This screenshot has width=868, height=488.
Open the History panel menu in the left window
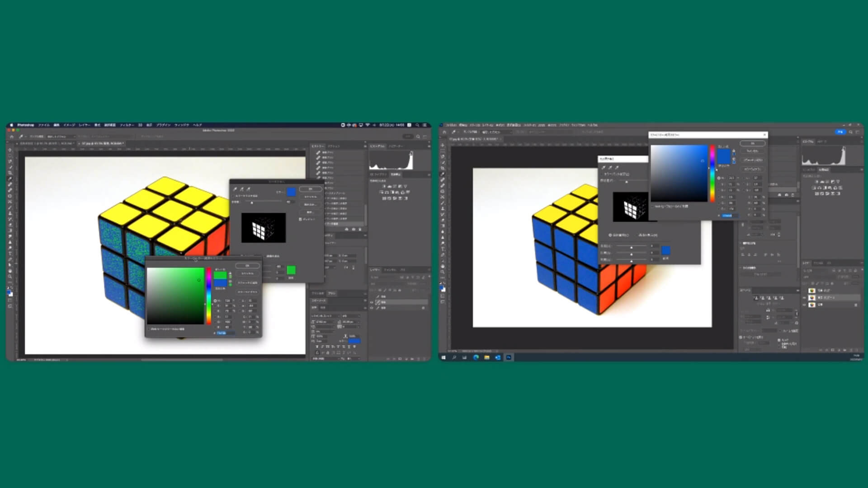tap(365, 146)
